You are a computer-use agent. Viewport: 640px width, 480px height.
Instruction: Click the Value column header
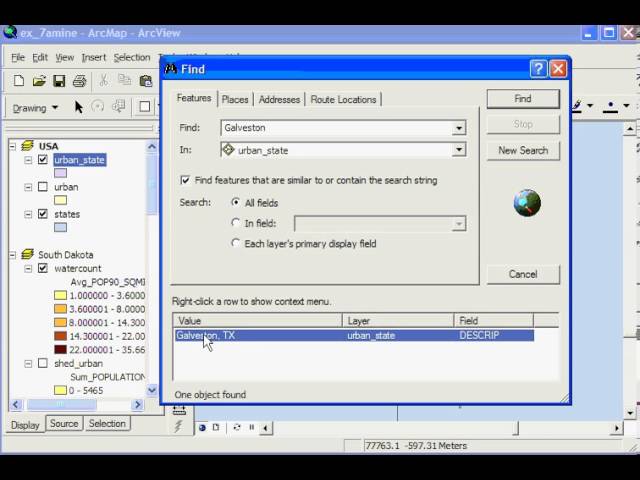(258, 321)
